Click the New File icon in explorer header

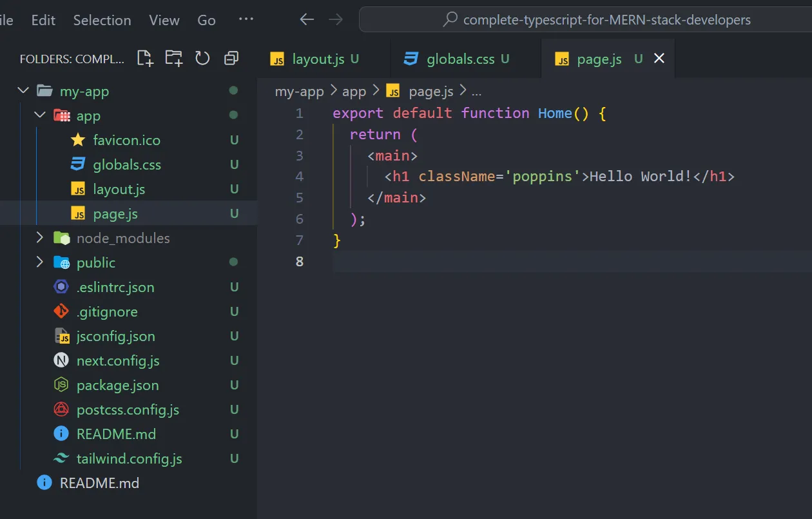click(146, 59)
